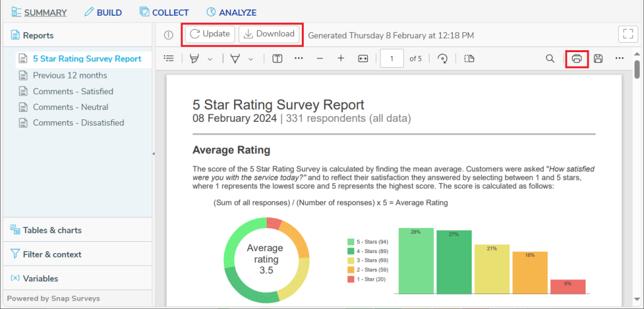Zoom in with the plus icon
644x309 pixels.
click(340, 58)
